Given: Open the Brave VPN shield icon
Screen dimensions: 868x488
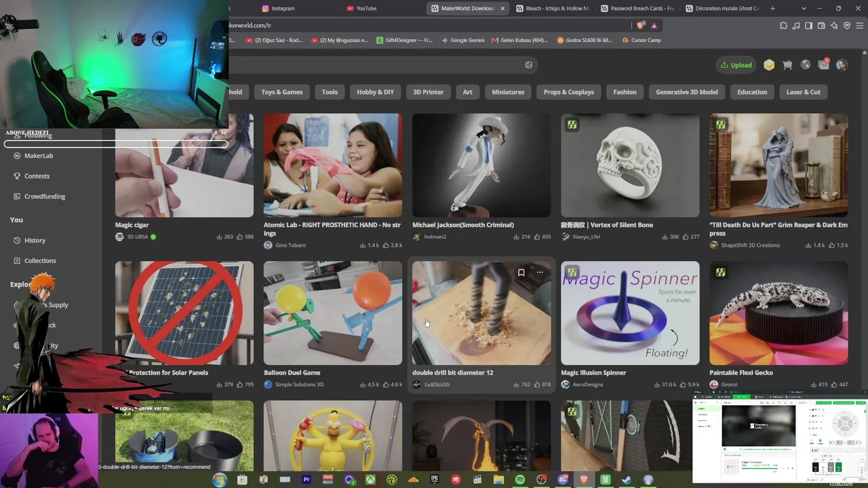Looking at the screenshot, I should click(x=847, y=26).
